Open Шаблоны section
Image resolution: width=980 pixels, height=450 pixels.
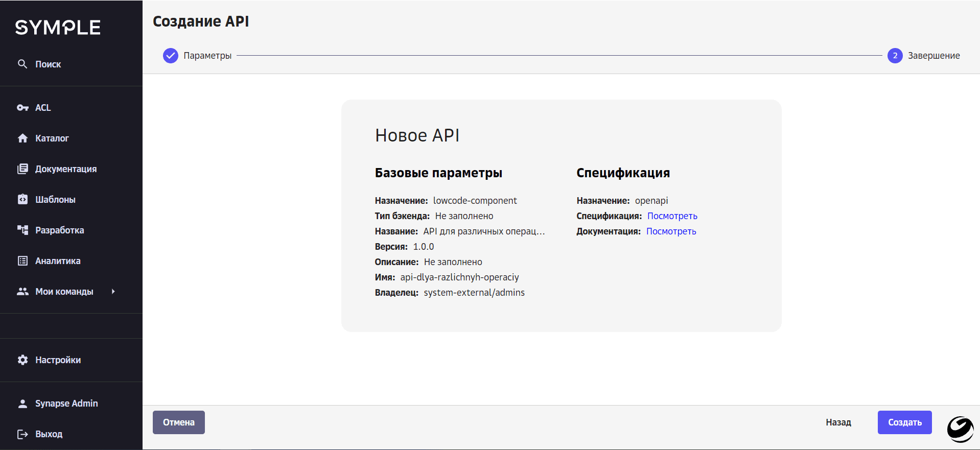55,200
